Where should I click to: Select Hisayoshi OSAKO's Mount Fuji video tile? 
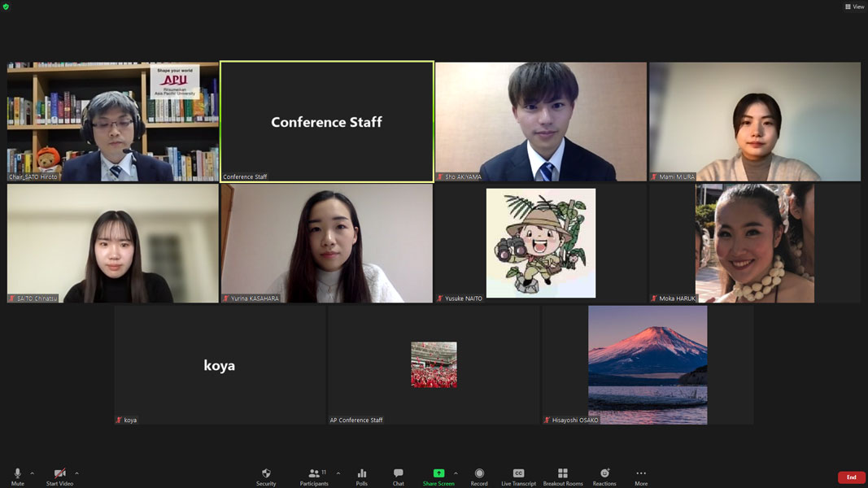pyautogui.click(x=648, y=364)
